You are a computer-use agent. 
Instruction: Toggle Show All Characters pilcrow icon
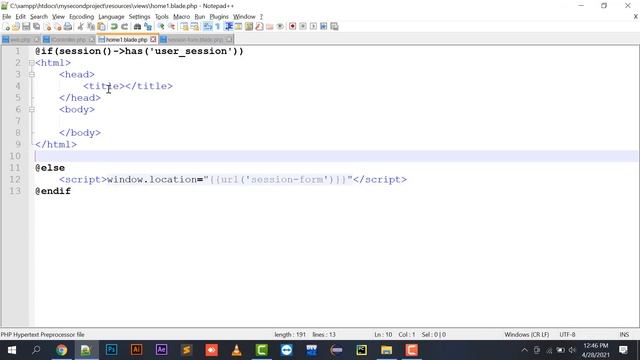pyautogui.click(x=218, y=27)
